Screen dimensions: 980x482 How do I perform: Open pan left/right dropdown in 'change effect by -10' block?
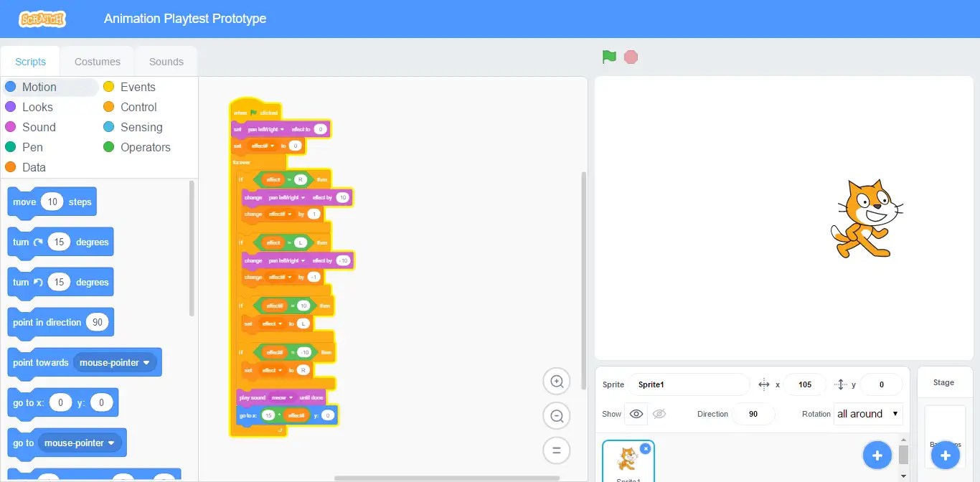pyautogui.click(x=286, y=260)
